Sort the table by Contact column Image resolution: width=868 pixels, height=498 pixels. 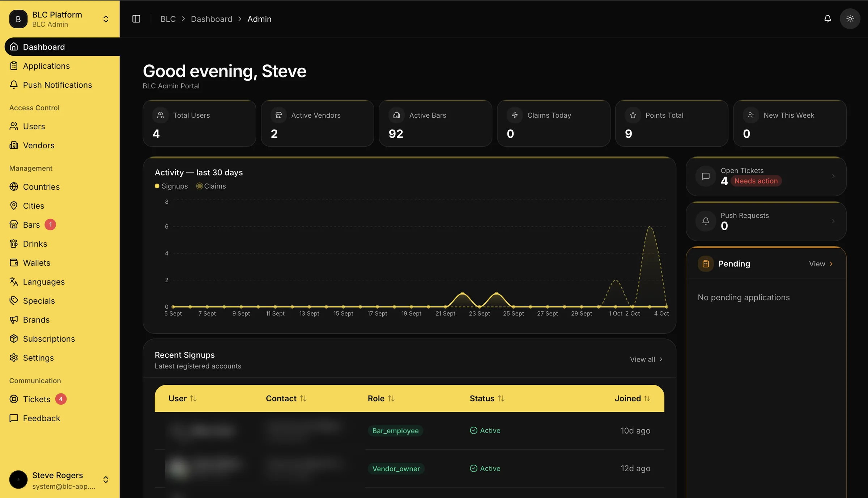click(x=286, y=398)
